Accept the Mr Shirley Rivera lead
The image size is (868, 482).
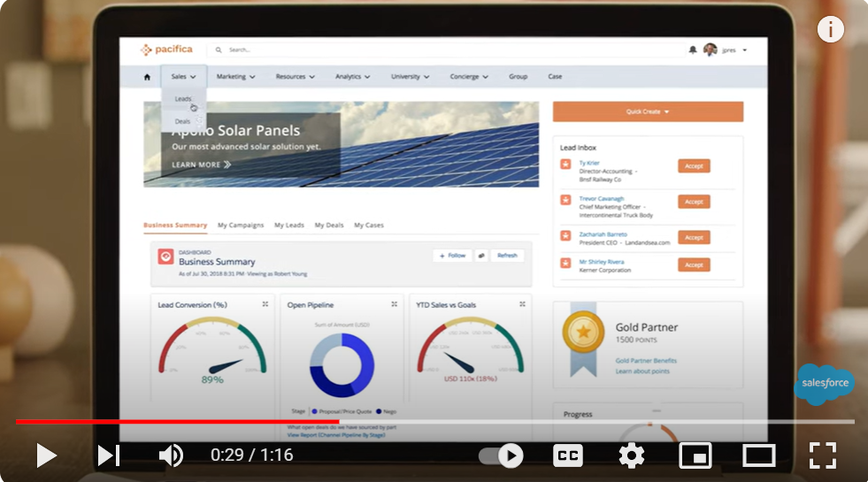point(694,265)
